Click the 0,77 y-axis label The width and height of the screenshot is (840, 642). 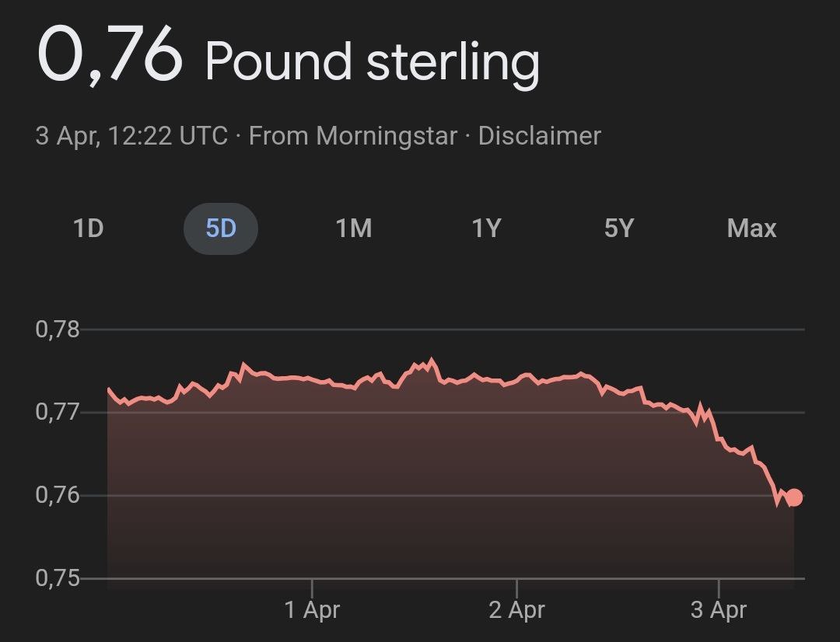pyautogui.click(x=58, y=411)
